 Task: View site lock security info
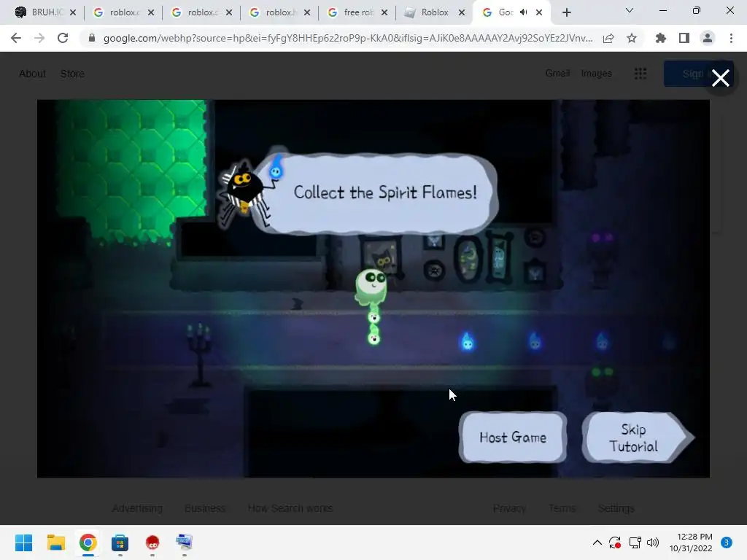[x=92, y=38]
